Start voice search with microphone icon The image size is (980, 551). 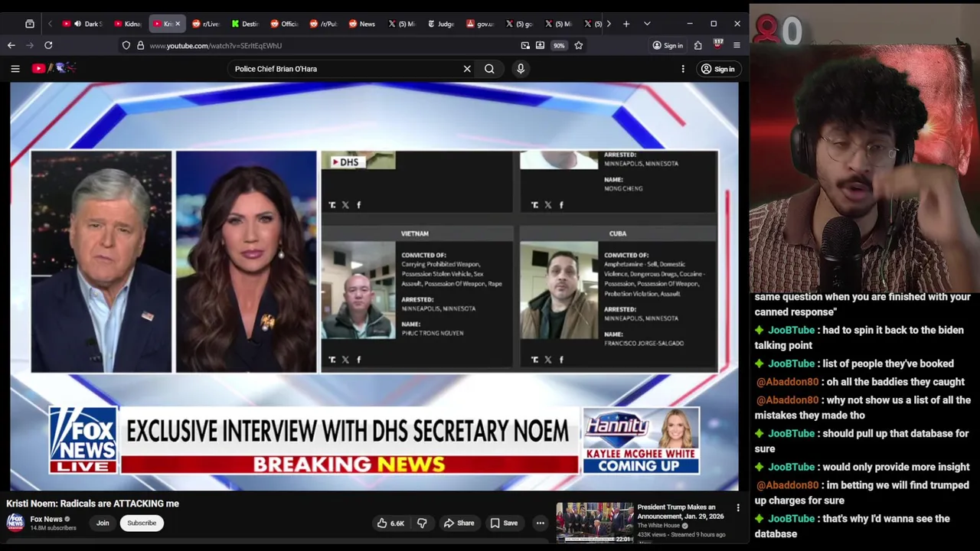[x=521, y=69]
